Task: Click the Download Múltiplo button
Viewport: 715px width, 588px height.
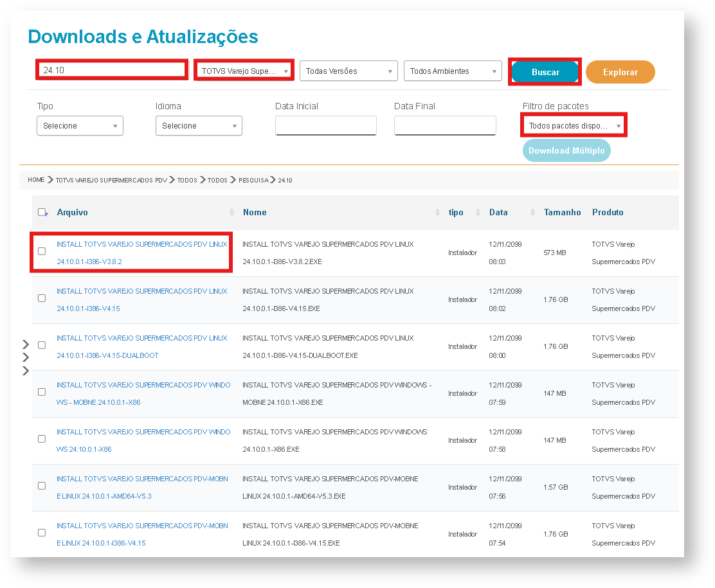Action: pyautogui.click(x=566, y=150)
